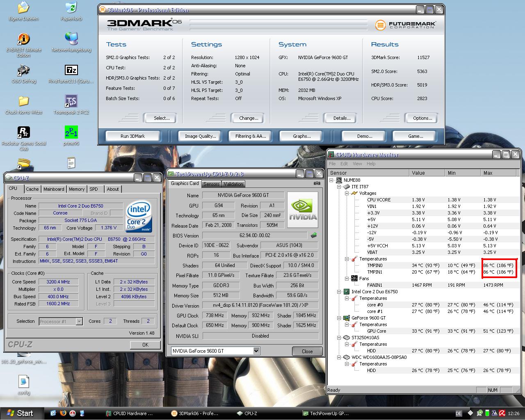Image resolution: width=525 pixels, height=420 pixels.
Task: Click the red round quick launch icon
Action: [73, 413]
